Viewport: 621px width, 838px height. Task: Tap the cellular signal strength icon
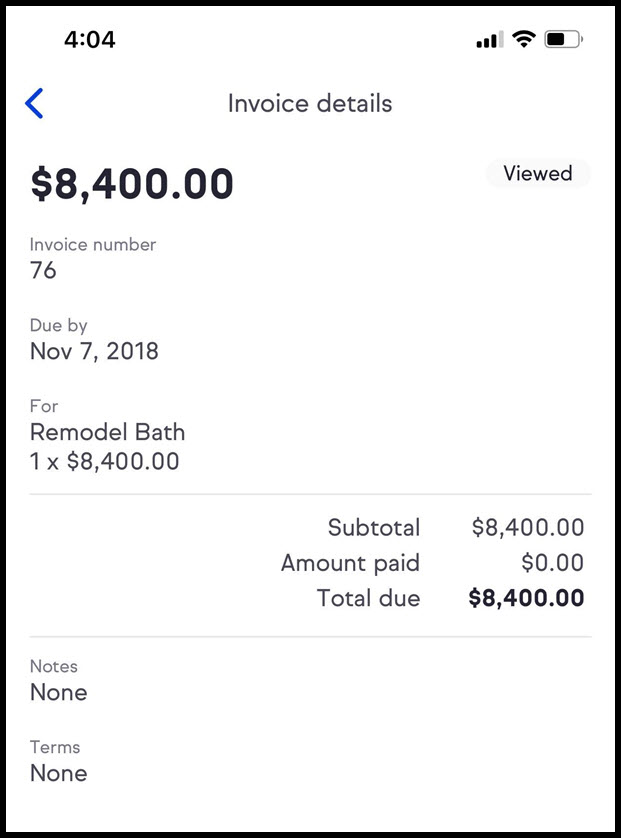pyautogui.click(x=489, y=38)
